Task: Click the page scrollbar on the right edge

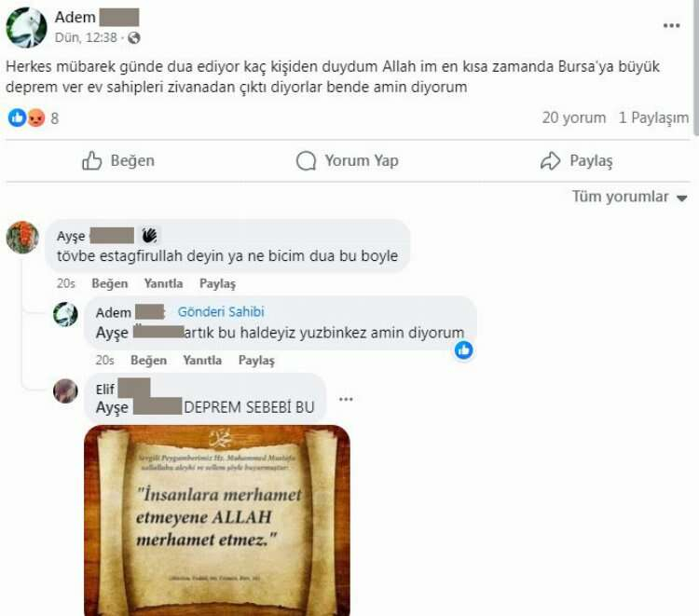Action: pyautogui.click(x=696, y=67)
